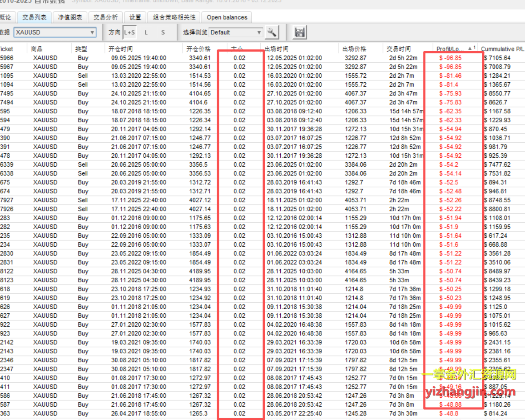Click the 交易时间 column header
The height and width of the screenshot is (420, 525).
click(399, 49)
